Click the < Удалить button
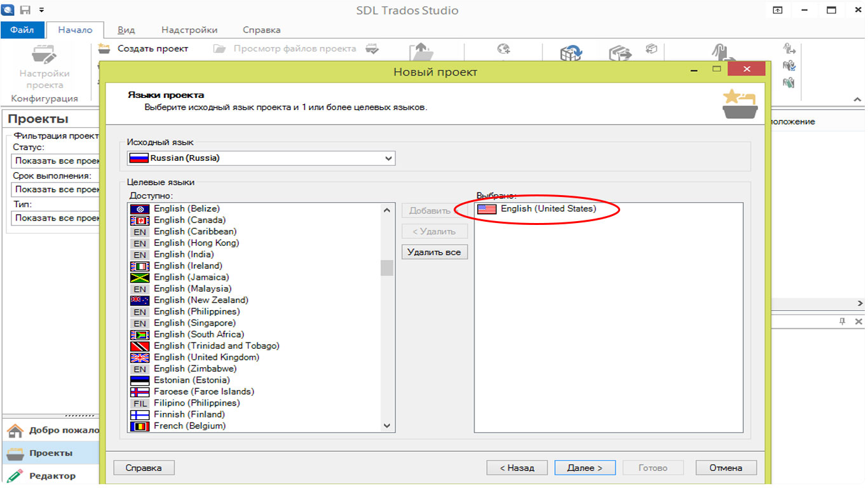The height and width of the screenshot is (488, 868). (x=435, y=231)
